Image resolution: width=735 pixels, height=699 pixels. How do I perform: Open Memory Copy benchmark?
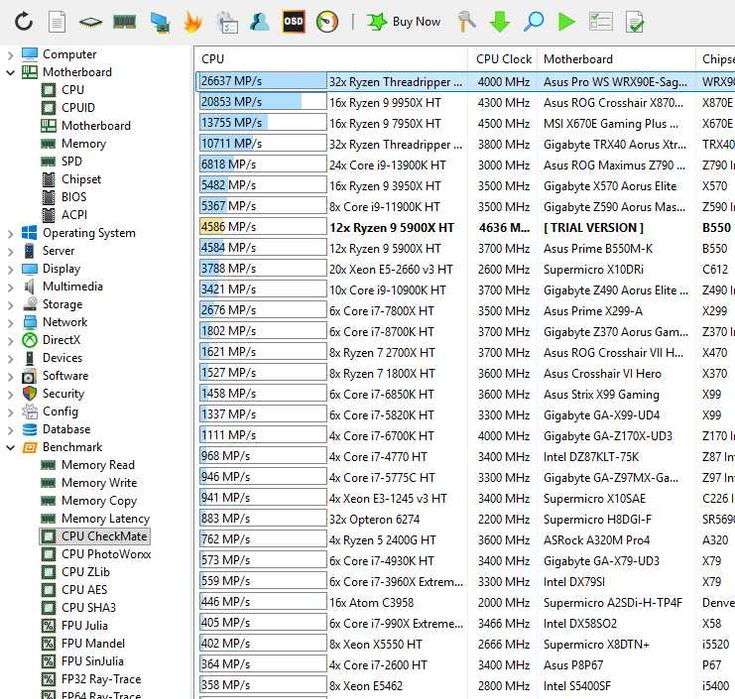click(x=99, y=500)
